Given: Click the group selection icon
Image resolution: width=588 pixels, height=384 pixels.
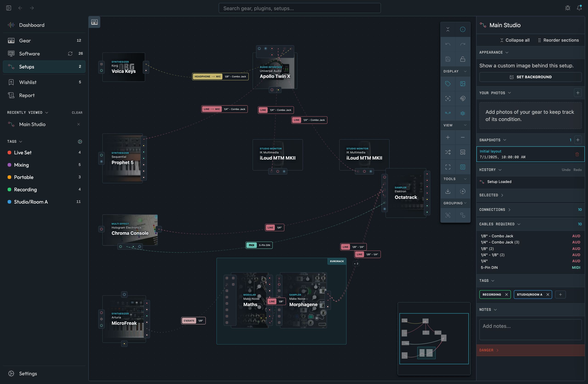Looking at the screenshot, I should click(448, 215).
